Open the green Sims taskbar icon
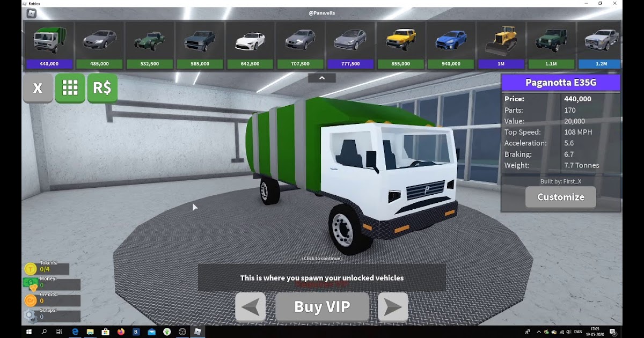 pyautogui.click(x=167, y=332)
